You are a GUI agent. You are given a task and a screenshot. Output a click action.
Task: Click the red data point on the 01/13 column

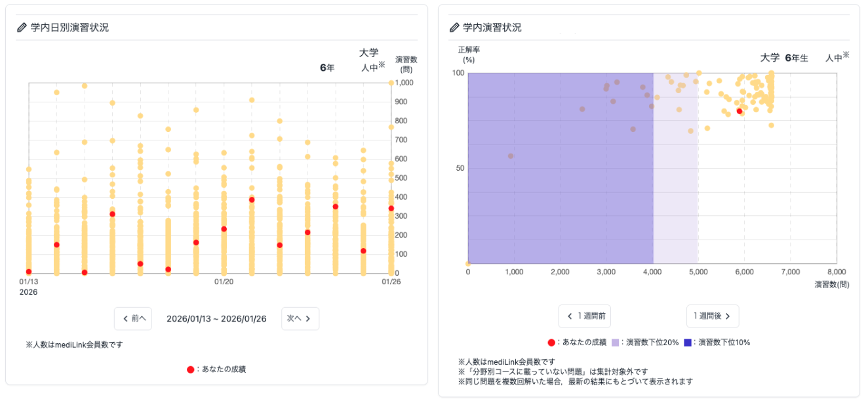[x=29, y=272]
